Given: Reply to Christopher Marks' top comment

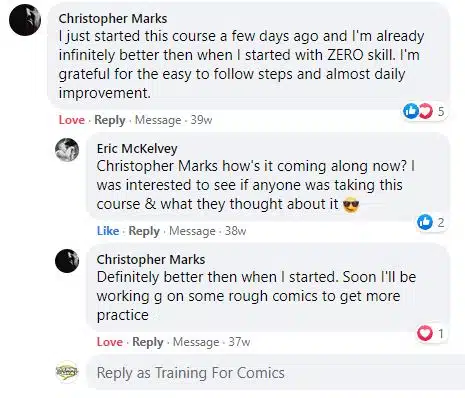Looking at the screenshot, I should tap(110, 120).
